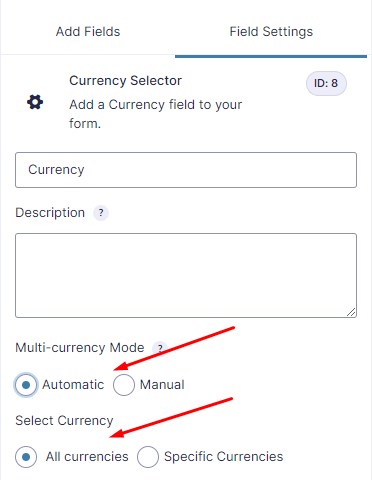Image resolution: width=372 pixels, height=480 pixels.
Task: Click the gear icon beside Currency Selector
Action: point(35,102)
